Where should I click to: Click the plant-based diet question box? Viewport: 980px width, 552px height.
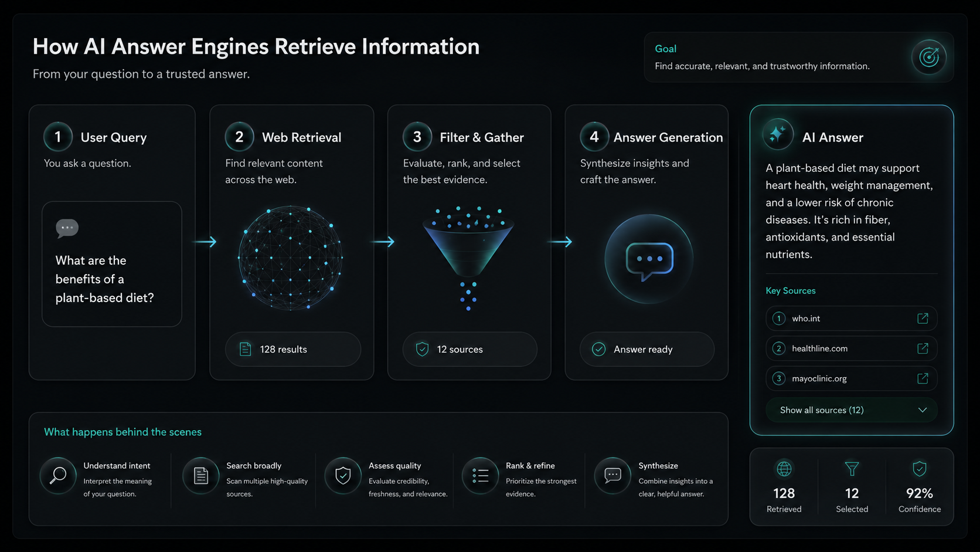112,264
